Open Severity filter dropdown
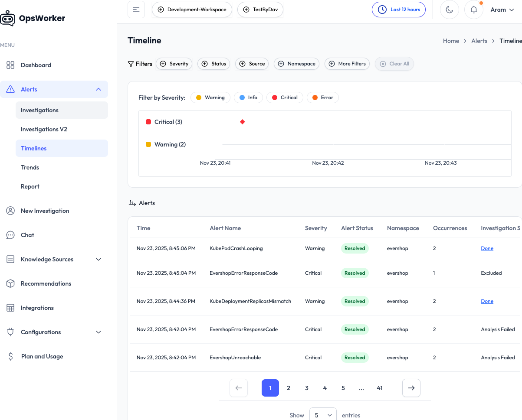522x420 pixels. pos(174,64)
